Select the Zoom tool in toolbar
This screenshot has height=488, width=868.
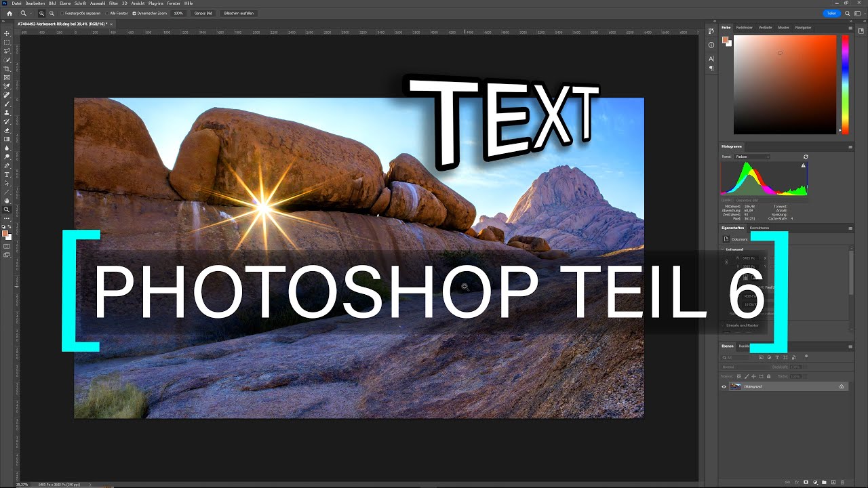coord(7,209)
